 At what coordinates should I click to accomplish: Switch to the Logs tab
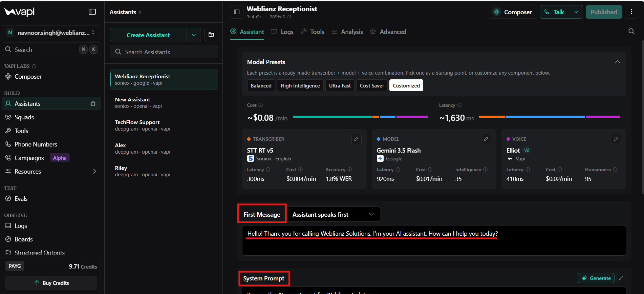coord(282,32)
